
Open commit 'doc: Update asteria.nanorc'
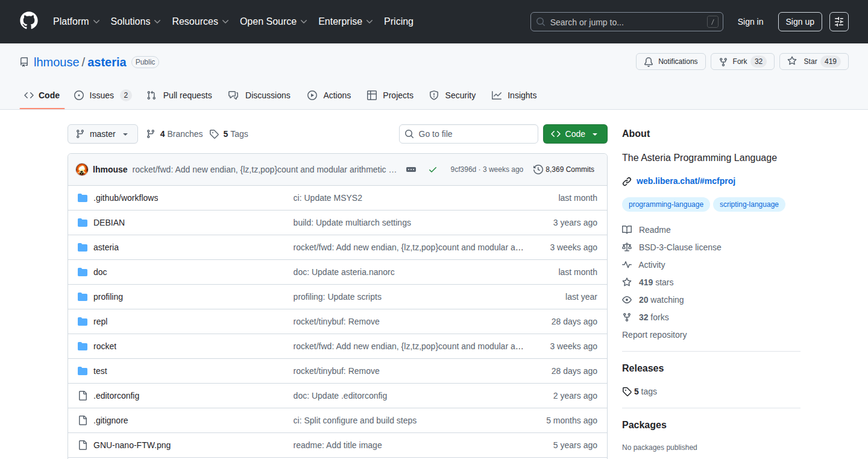344,272
